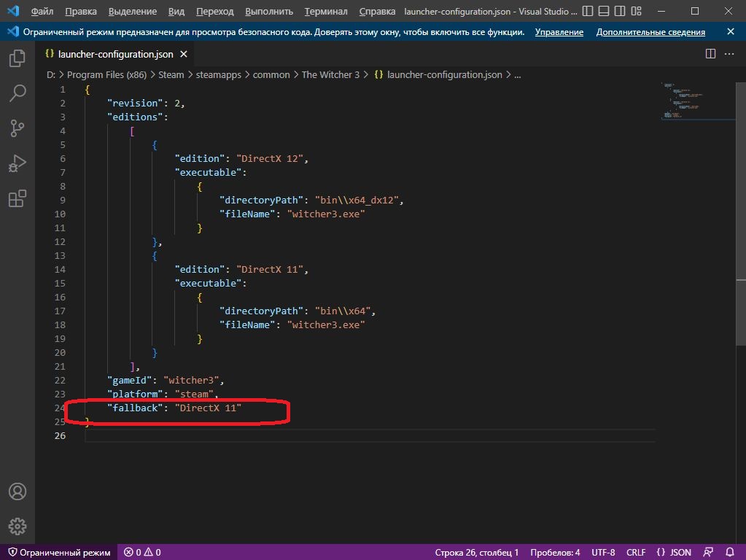746x560 pixels.
Task: Open the Extensions view
Action: (x=17, y=198)
